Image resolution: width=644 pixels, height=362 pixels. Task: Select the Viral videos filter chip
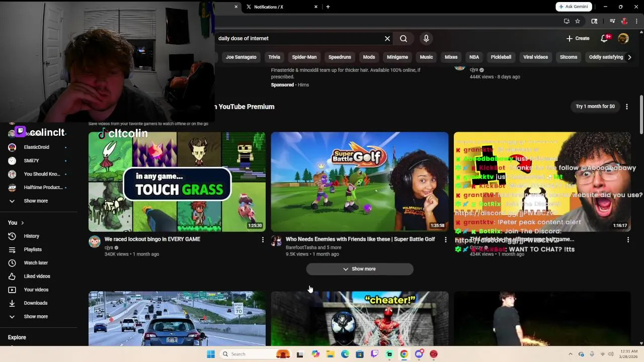click(535, 57)
